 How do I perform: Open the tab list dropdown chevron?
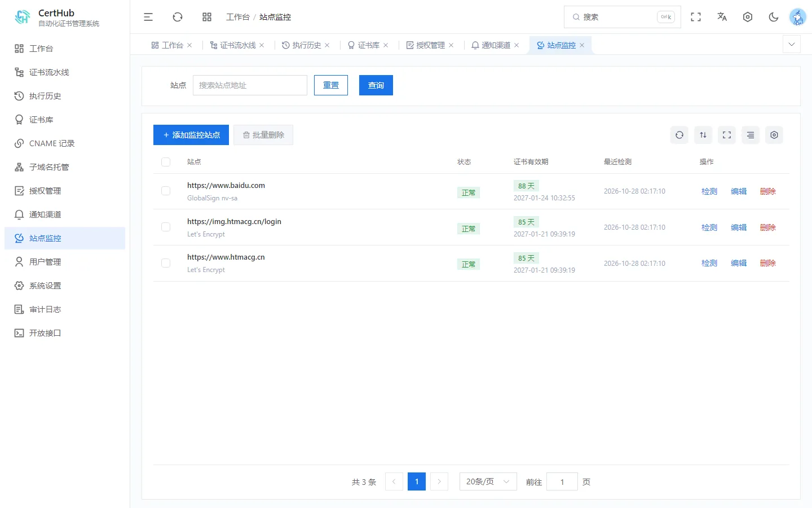click(x=792, y=44)
